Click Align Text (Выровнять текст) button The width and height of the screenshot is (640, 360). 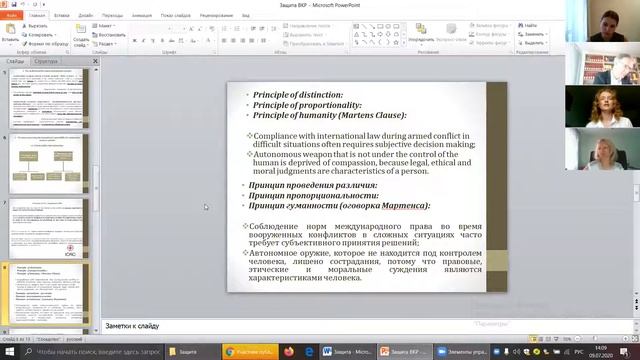click(x=305, y=35)
